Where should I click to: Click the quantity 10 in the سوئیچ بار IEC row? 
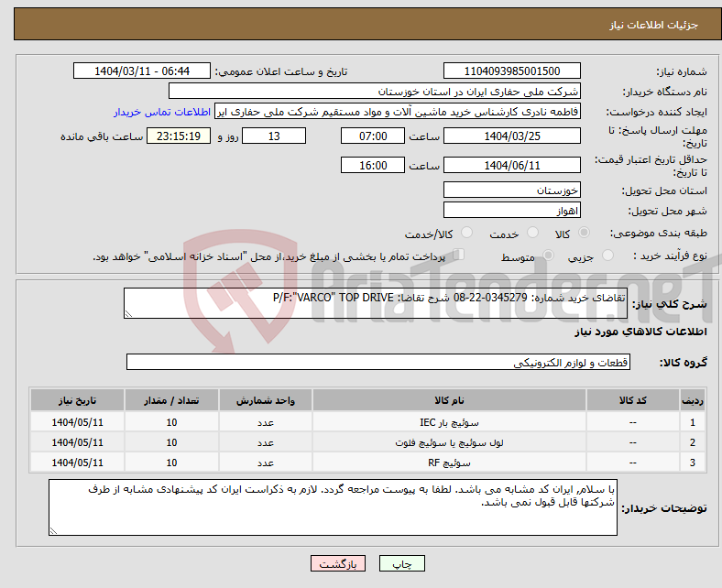[171, 422]
